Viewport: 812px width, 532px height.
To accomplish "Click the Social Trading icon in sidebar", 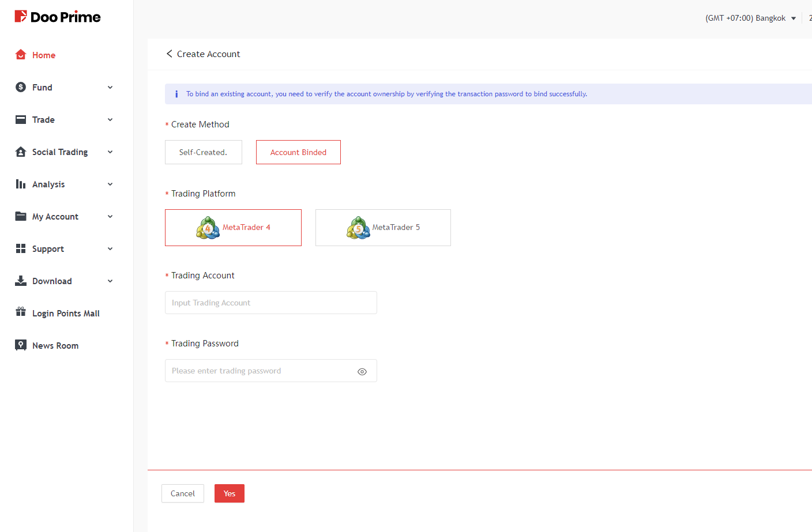I will pos(21,152).
